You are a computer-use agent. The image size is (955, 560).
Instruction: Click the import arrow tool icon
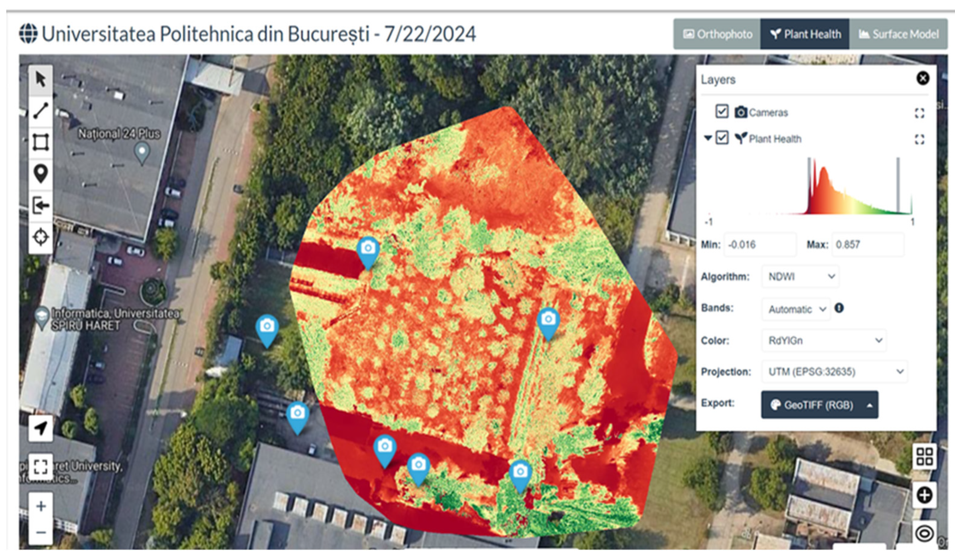click(41, 205)
